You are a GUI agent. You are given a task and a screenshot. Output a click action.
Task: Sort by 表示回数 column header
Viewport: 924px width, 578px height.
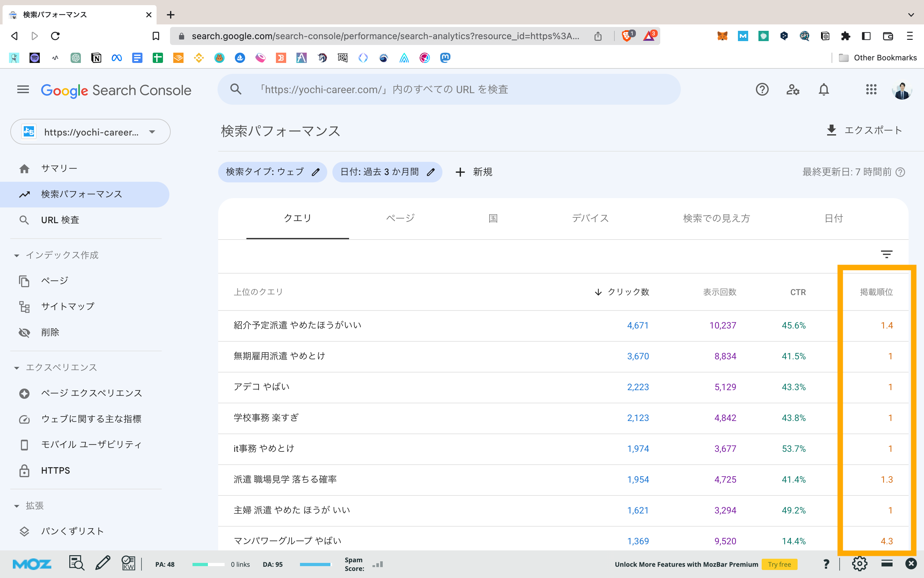(720, 292)
